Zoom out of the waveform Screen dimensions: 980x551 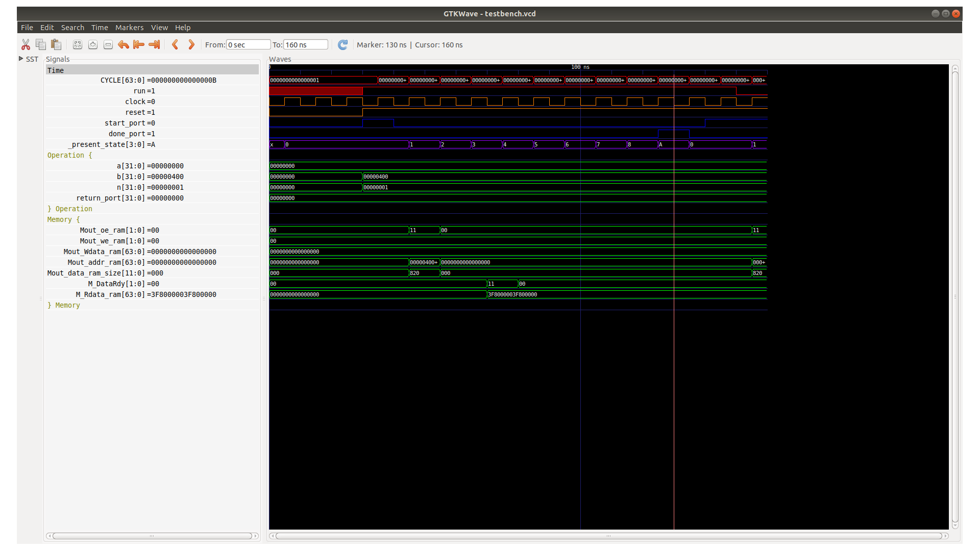pyautogui.click(x=108, y=45)
